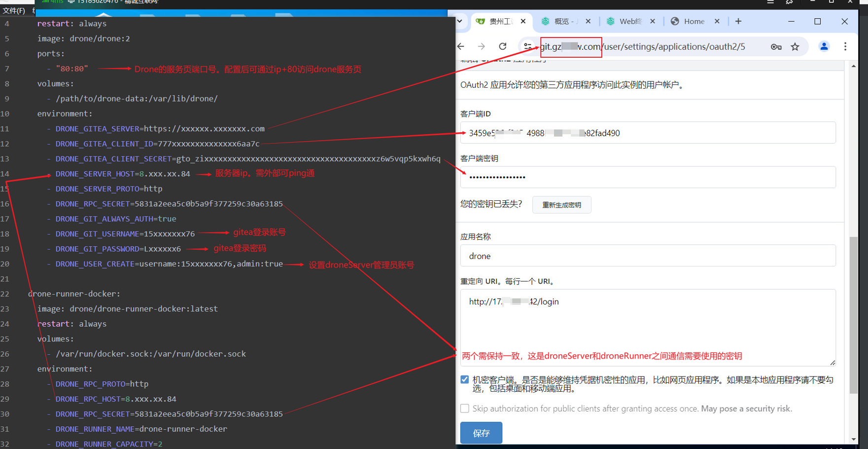868x449 pixels.
Task: Click scrollbar up arrow in browser
Action: [853, 66]
